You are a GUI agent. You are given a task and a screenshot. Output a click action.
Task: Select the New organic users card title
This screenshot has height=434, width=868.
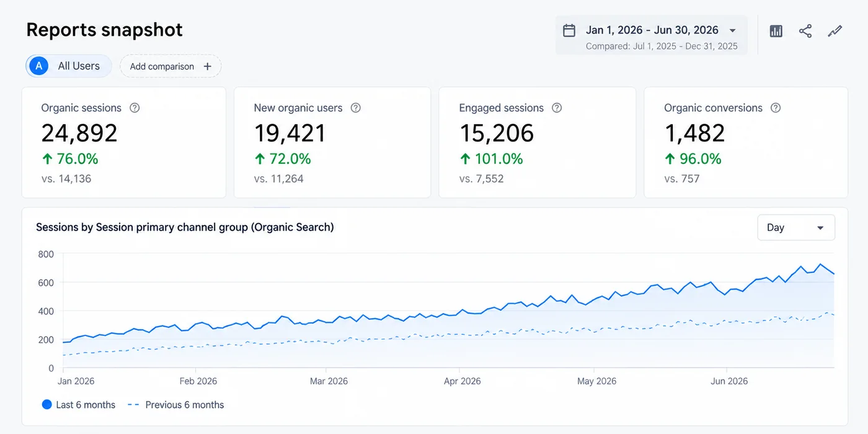(298, 108)
